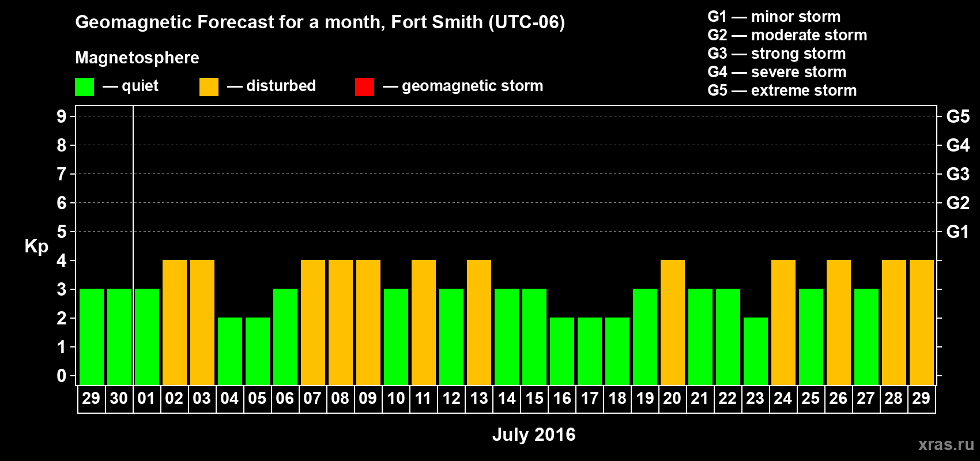The height and width of the screenshot is (461, 980).
Task: Click the date cell labeled 10
Action: (396, 399)
